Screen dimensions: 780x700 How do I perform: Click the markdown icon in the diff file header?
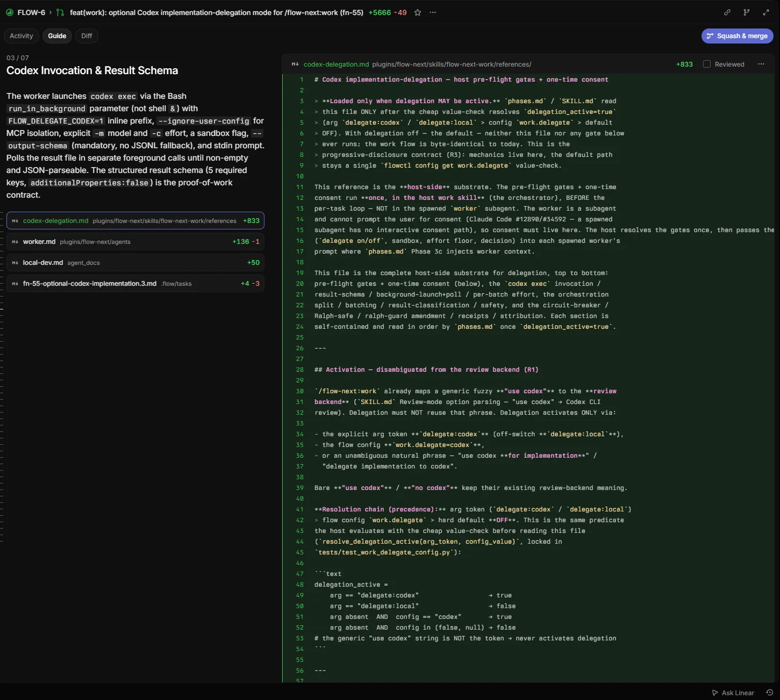295,64
